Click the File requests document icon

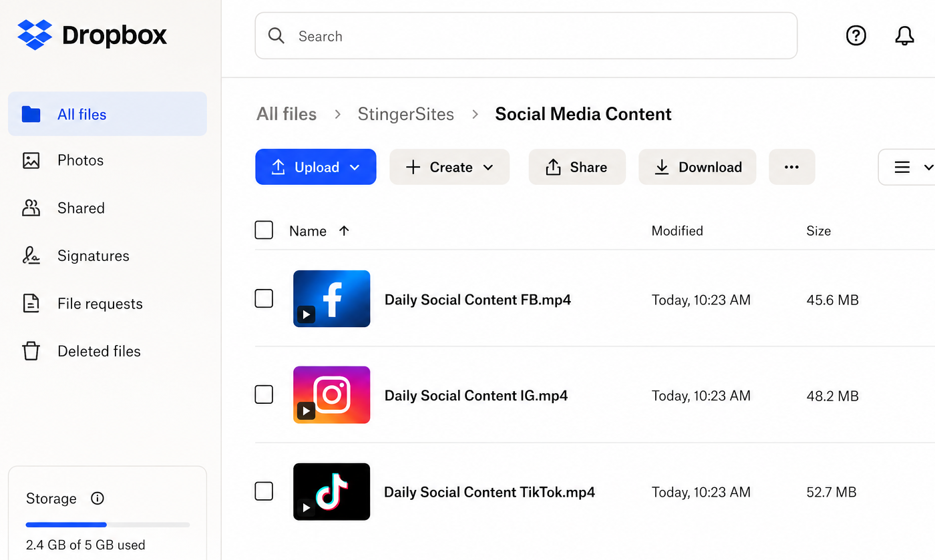tap(31, 303)
